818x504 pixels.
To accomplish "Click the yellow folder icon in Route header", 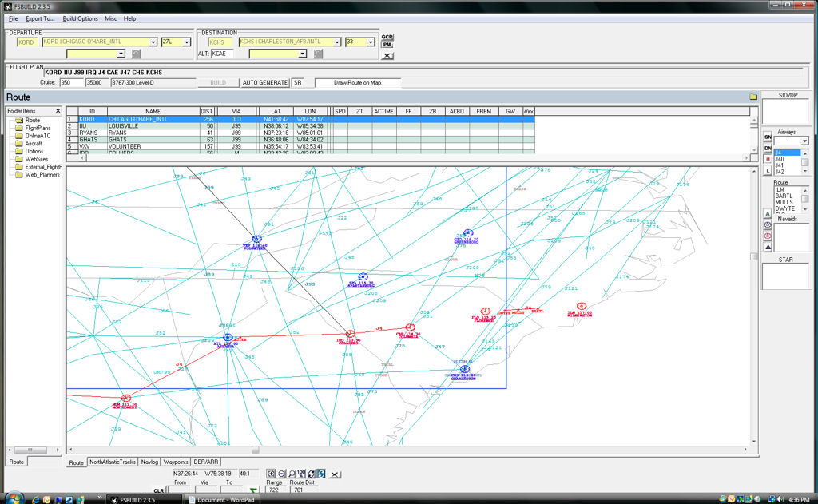I will pyautogui.click(x=753, y=97).
